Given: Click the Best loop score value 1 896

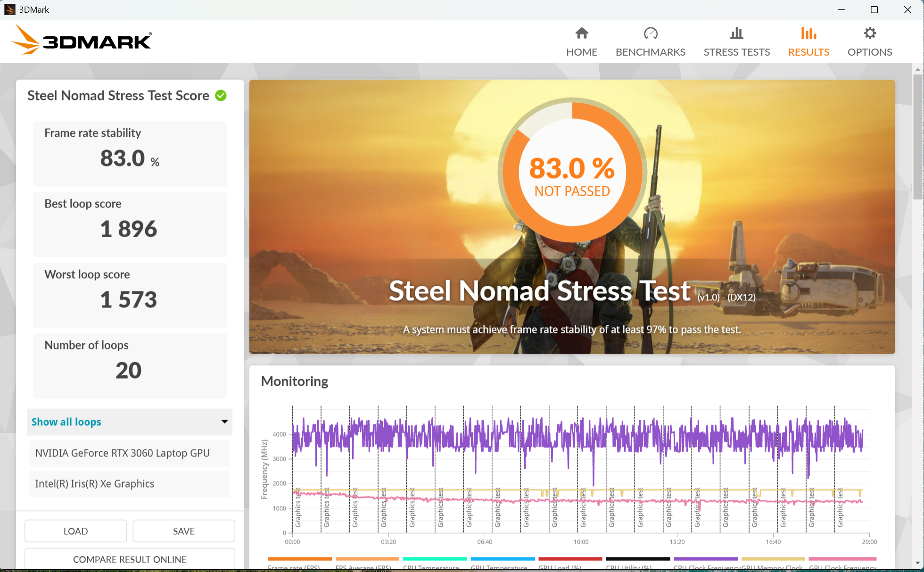Looking at the screenshot, I should [x=128, y=229].
